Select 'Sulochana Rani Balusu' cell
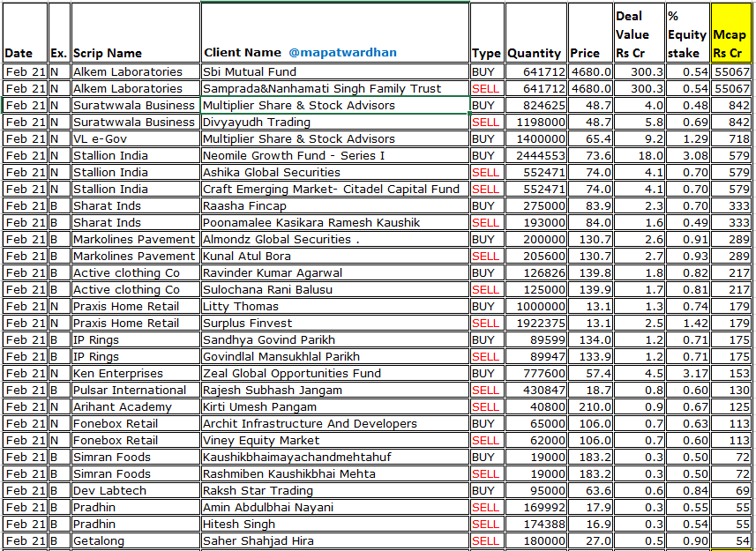Screen dimensions: 756x551 click(335, 289)
